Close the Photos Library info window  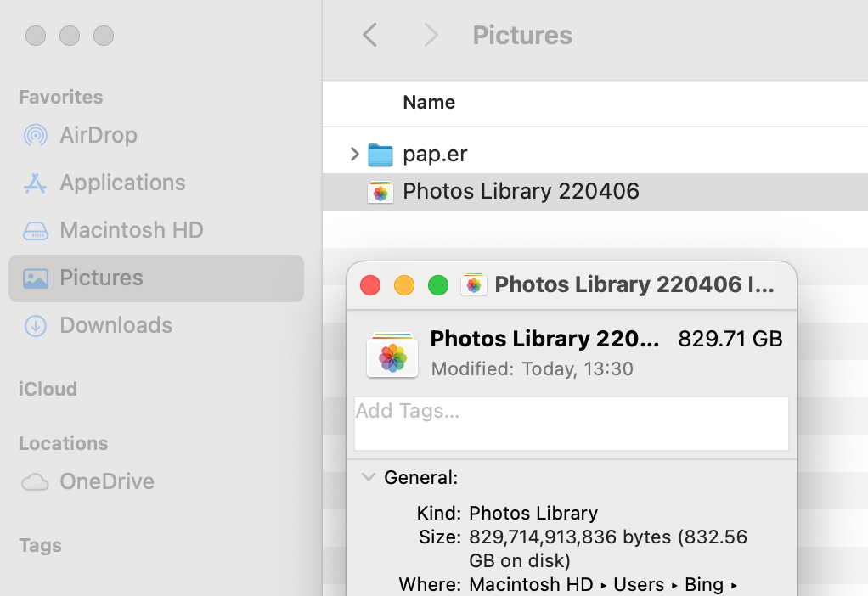coord(370,285)
